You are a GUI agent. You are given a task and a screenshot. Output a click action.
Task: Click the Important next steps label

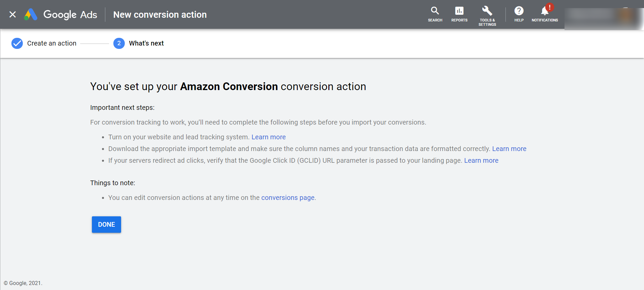[122, 107]
